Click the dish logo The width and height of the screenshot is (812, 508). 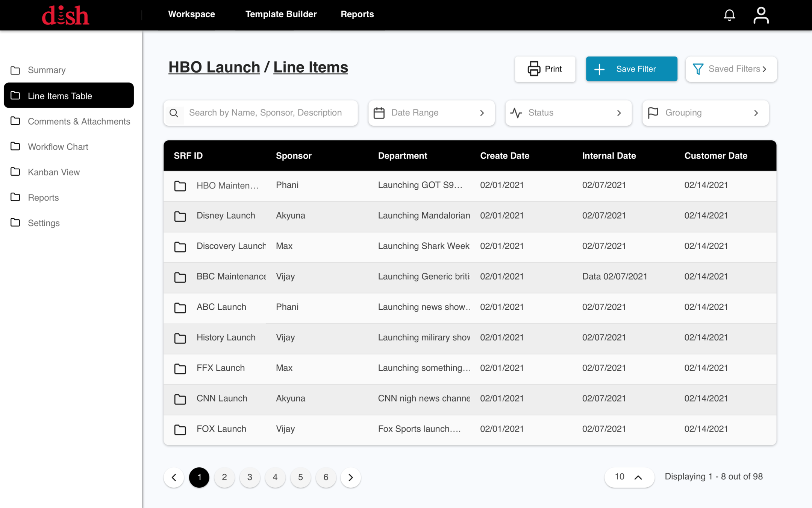click(x=65, y=15)
